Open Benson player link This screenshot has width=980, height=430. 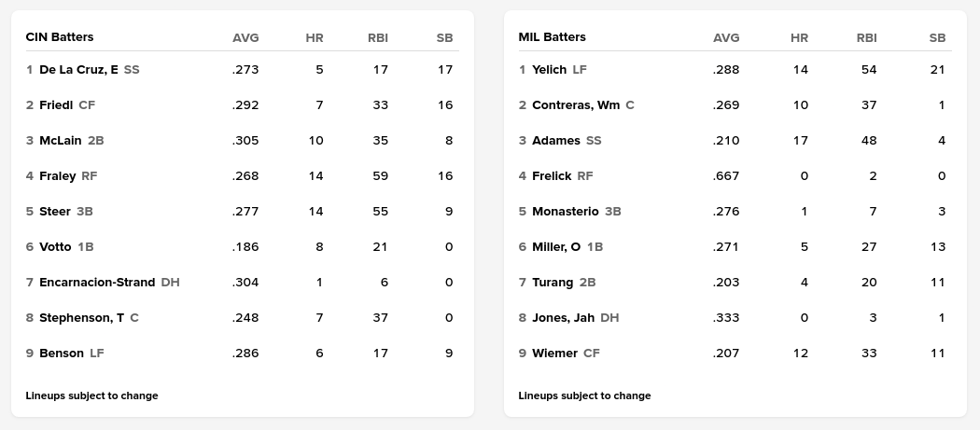coord(62,354)
